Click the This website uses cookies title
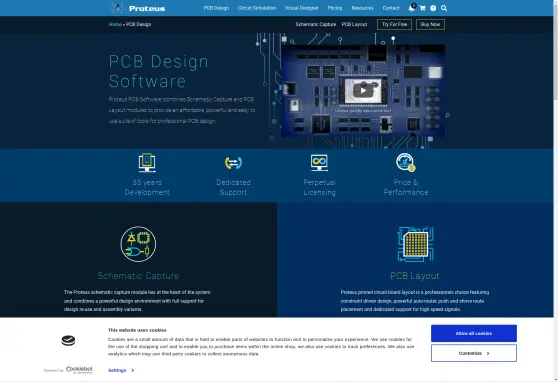 [x=137, y=330]
